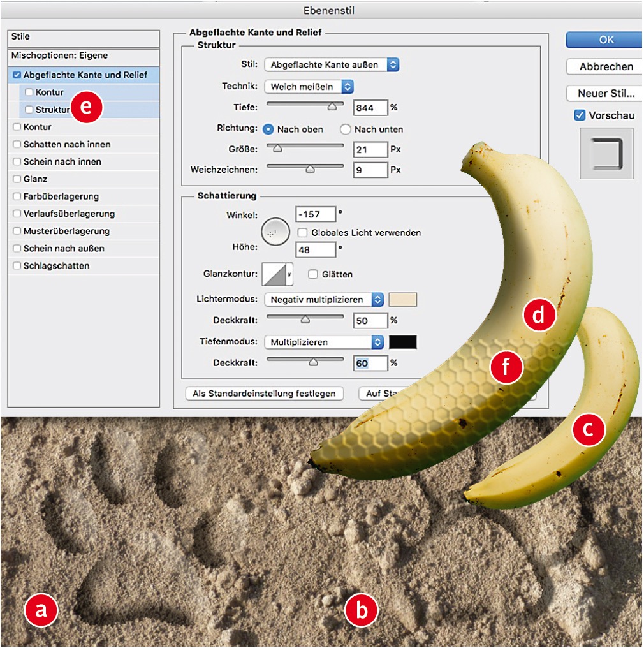Select the Stile entry in the left list

[x=84, y=38]
